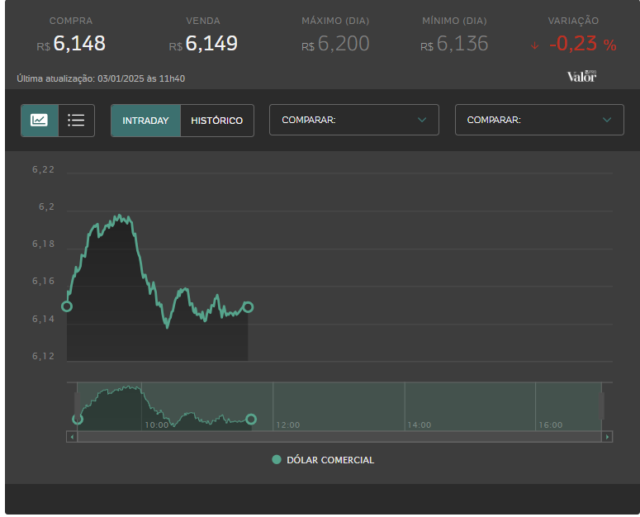Click the navigator left range handle
This screenshot has height=517, width=640.
[x=77, y=406]
